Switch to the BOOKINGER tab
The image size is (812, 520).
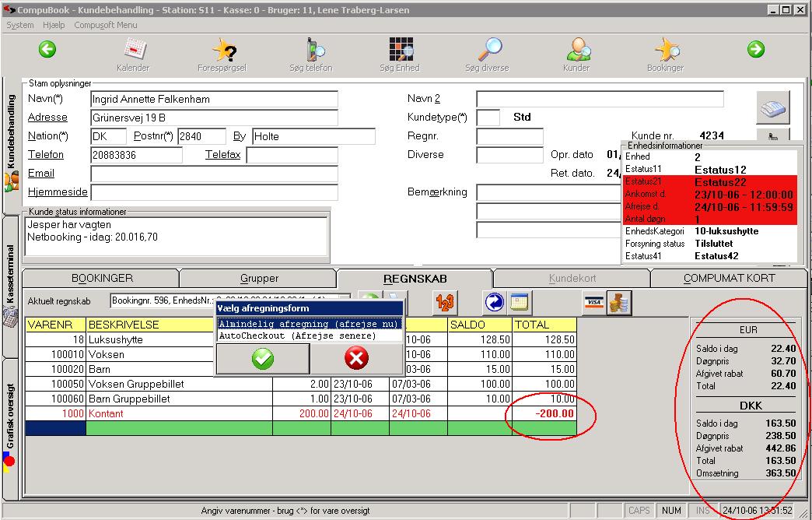102,279
